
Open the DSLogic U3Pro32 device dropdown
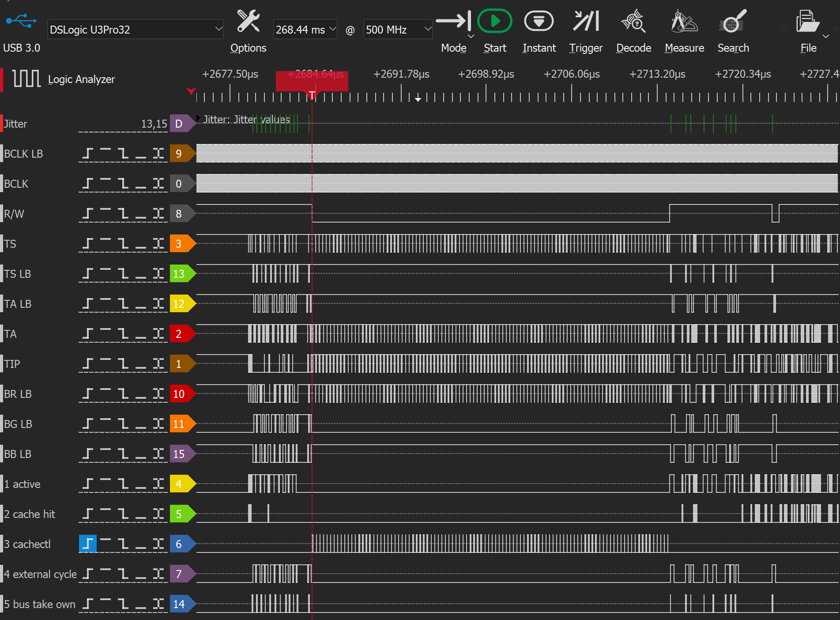click(135, 30)
